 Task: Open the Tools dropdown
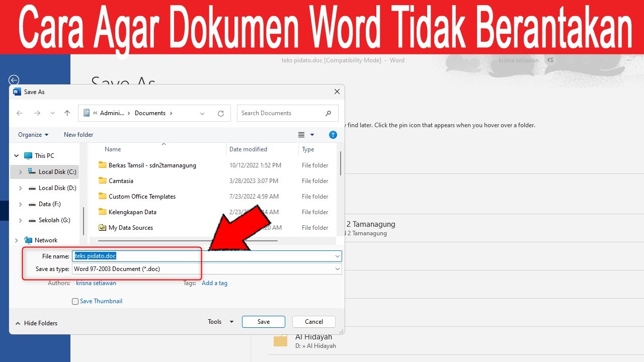[x=221, y=322]
